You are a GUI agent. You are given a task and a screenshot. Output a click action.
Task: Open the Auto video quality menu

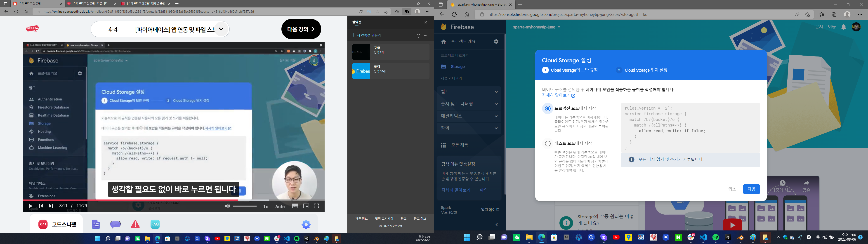coord(280,206)
